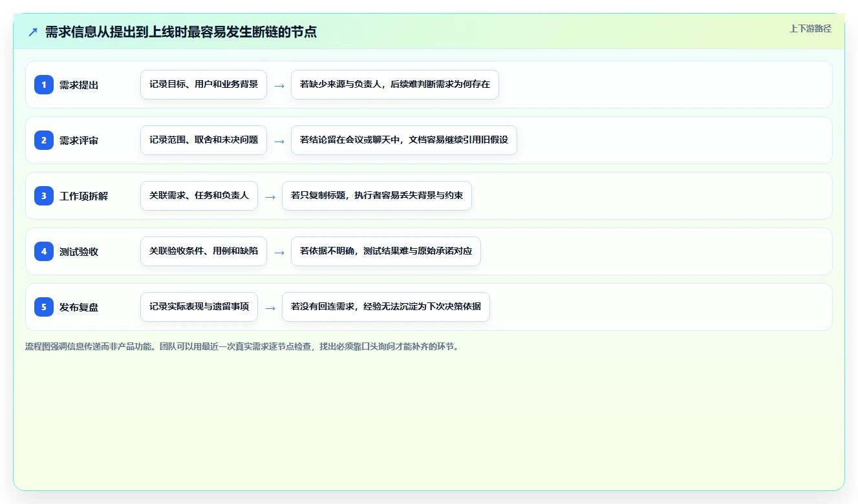Screen dimensions: 858x504
Task: Click the arrow in the 需求评审 row
Action: 279,141
